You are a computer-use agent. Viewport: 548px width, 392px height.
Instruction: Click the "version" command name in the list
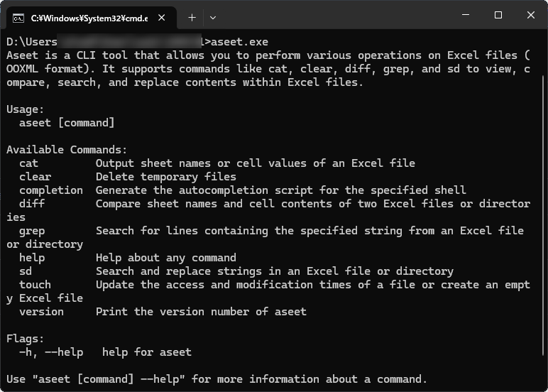pyautogui.click(x=42, y=312)
